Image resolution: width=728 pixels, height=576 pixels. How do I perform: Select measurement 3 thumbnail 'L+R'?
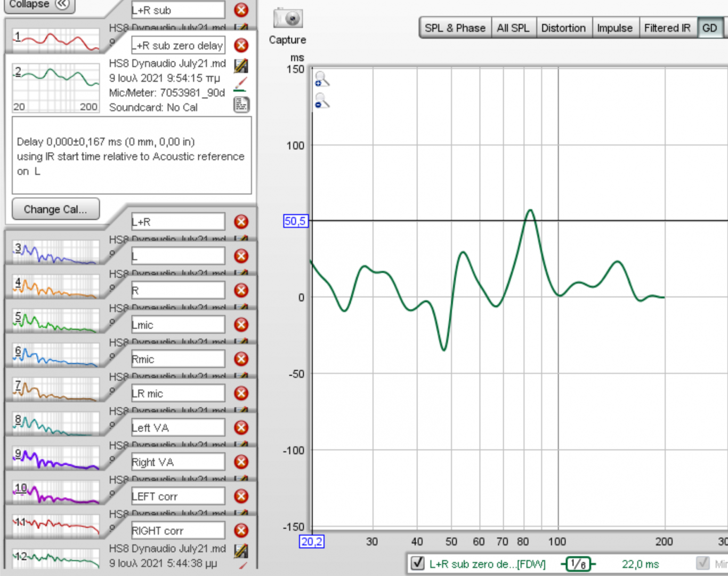pyautogui.click(x=55, y=252)
